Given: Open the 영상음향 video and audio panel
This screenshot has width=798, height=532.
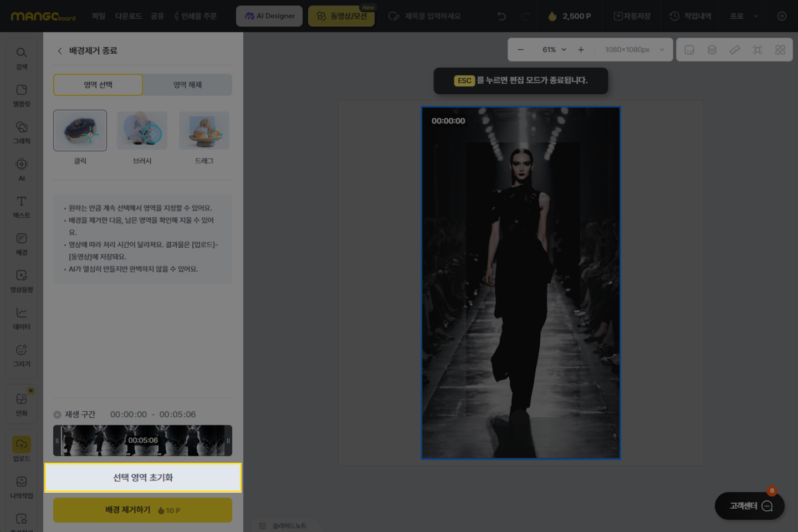Looking at the screenshot, I should coord(22,281).
